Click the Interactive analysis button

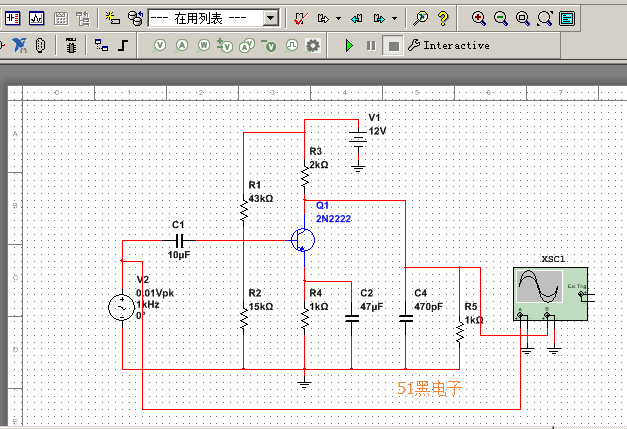coord(449,45)
